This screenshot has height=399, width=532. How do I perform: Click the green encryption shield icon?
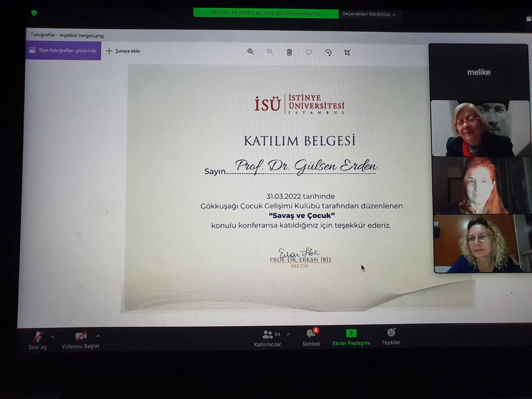click(34, 13)
